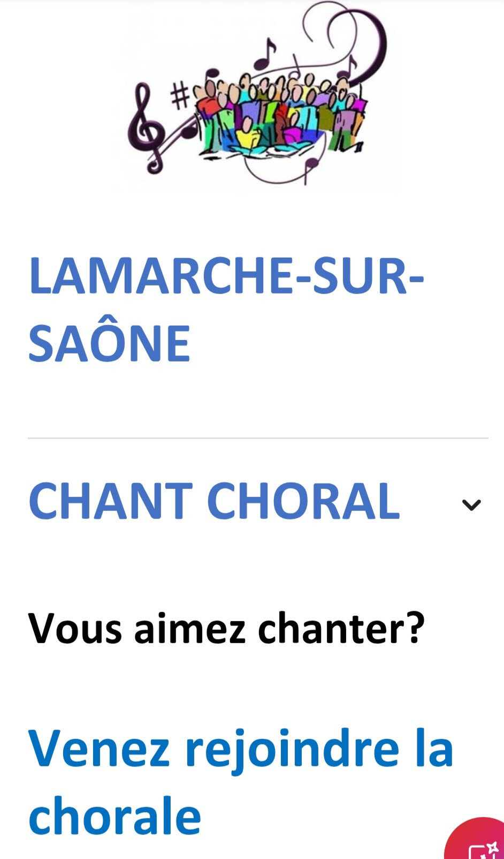Select the 'Vous aimez chanter?' heading

coord(226,628)
